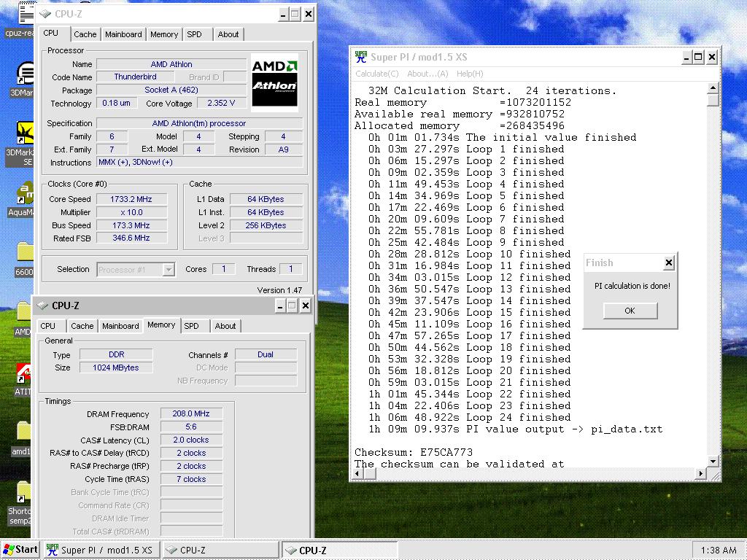Viewport: 747px width, 560px height.
Task: Click the OK button in the Finish dialog
Action: [x=630, y=311]
